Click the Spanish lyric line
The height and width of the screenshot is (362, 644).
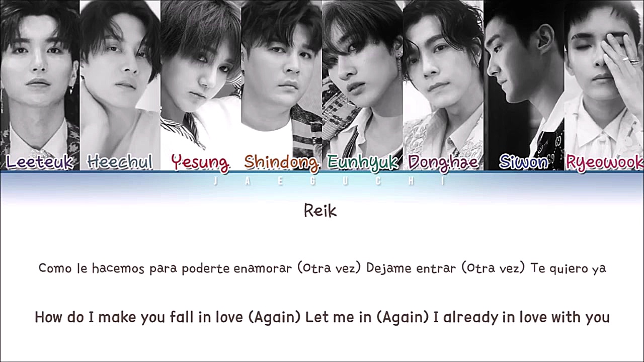coord(322,268)
